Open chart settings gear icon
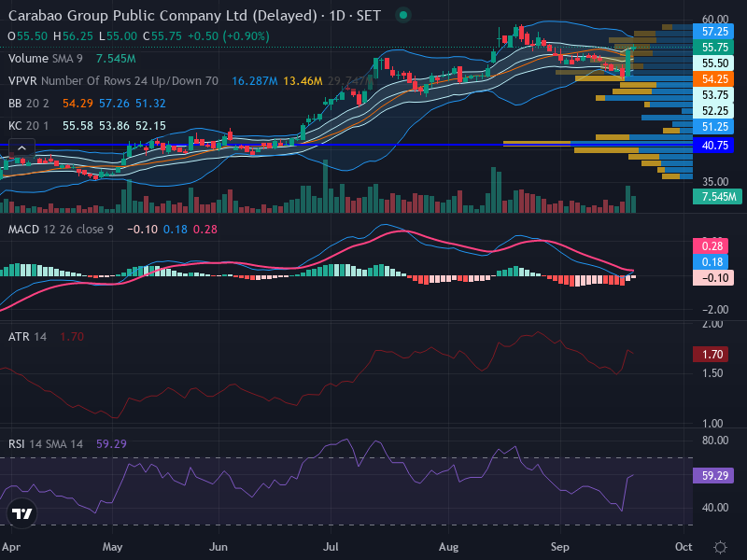The height and width of the screenshot is (560, 747). [720, 547]
